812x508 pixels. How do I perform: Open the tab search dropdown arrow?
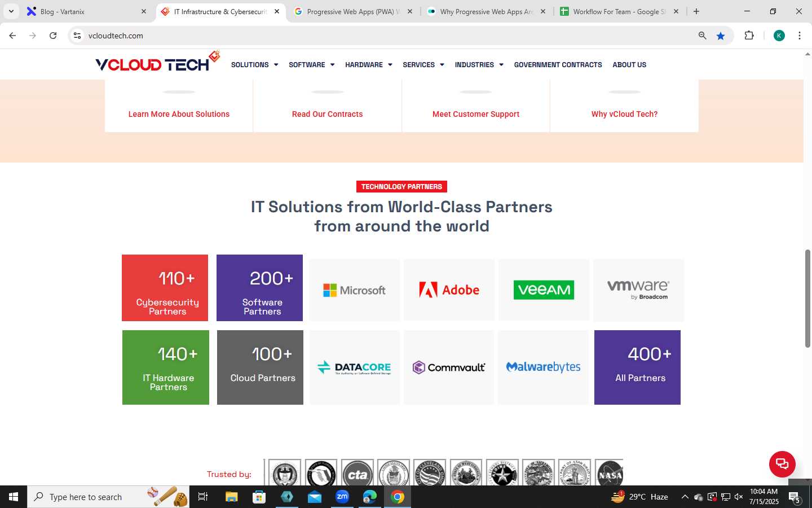click(x=11, y=11)
